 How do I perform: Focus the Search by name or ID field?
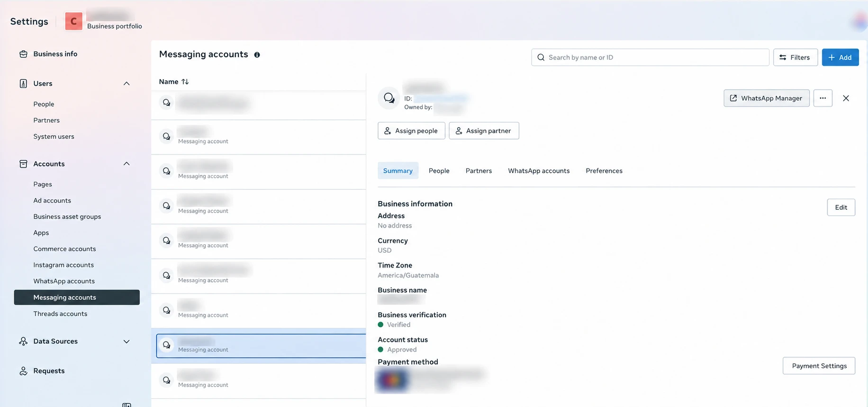(x=650, y=57)
